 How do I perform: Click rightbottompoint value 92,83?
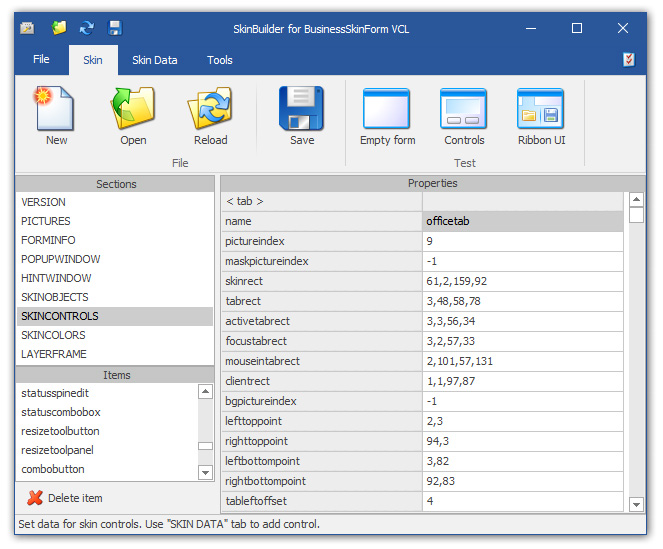(523, 481)
